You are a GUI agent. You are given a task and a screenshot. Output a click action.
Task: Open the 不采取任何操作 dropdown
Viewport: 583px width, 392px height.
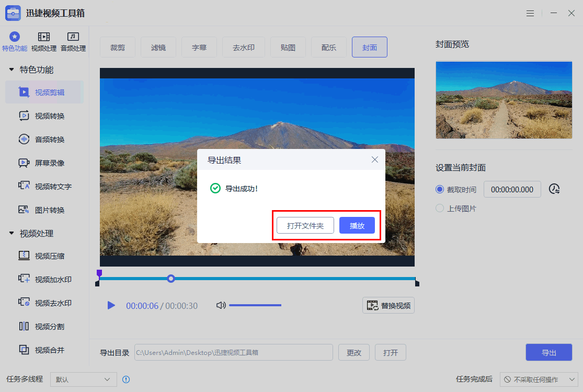coord(539,379)
